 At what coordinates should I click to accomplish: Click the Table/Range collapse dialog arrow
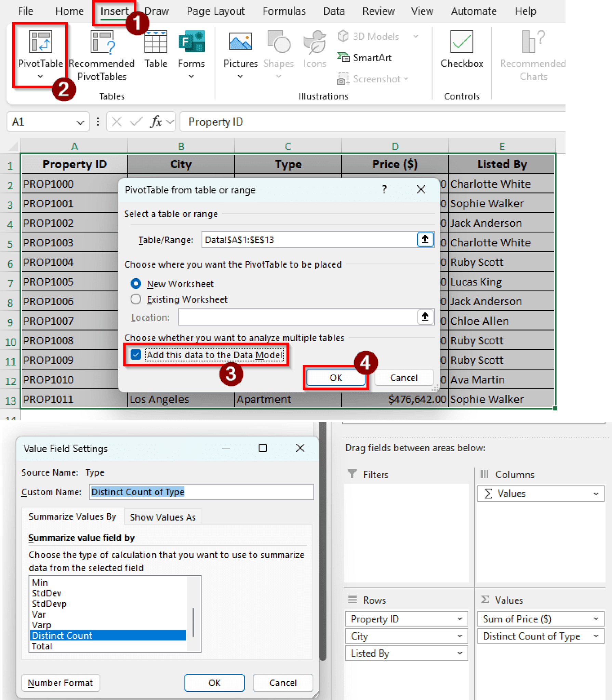pos(425,240)
